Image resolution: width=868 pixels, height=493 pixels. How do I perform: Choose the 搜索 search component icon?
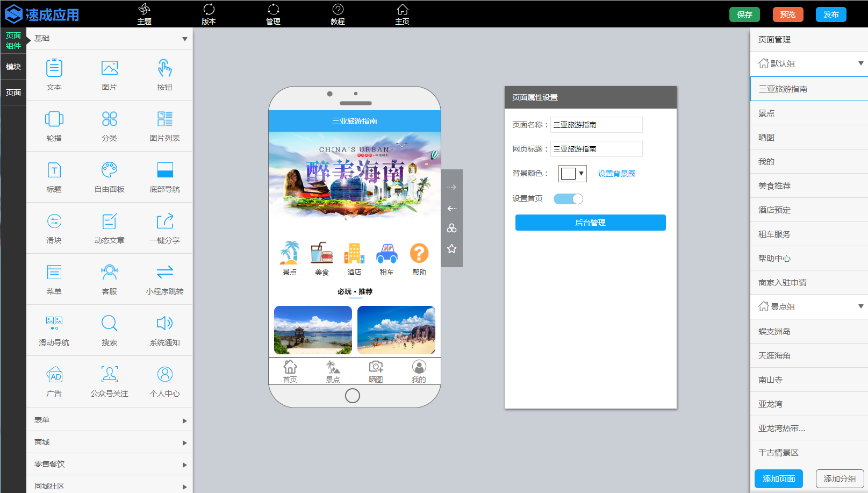[x=110, y=323]
